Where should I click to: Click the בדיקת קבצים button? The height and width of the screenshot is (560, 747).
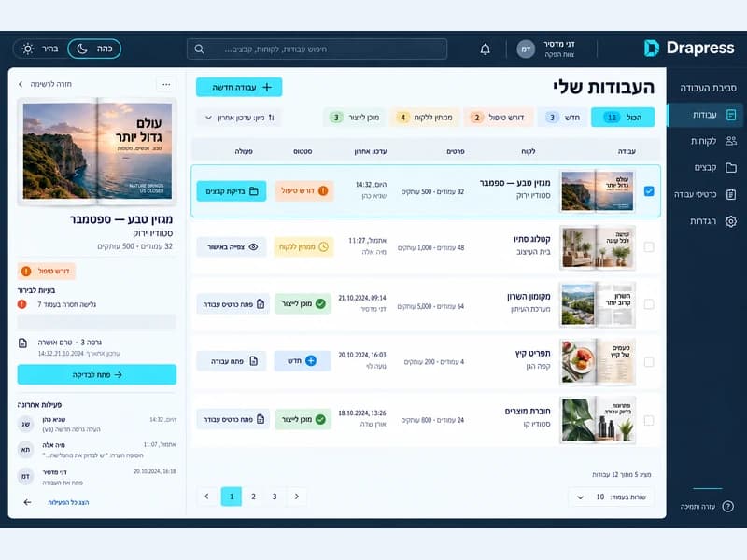[232, 191]
